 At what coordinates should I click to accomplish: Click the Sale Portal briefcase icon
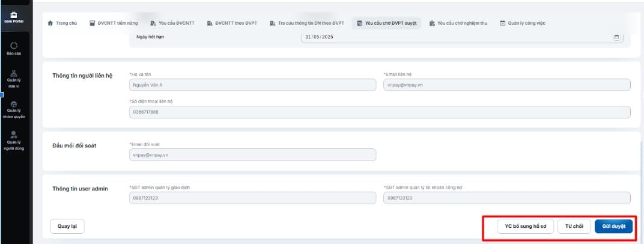(14, 14)
